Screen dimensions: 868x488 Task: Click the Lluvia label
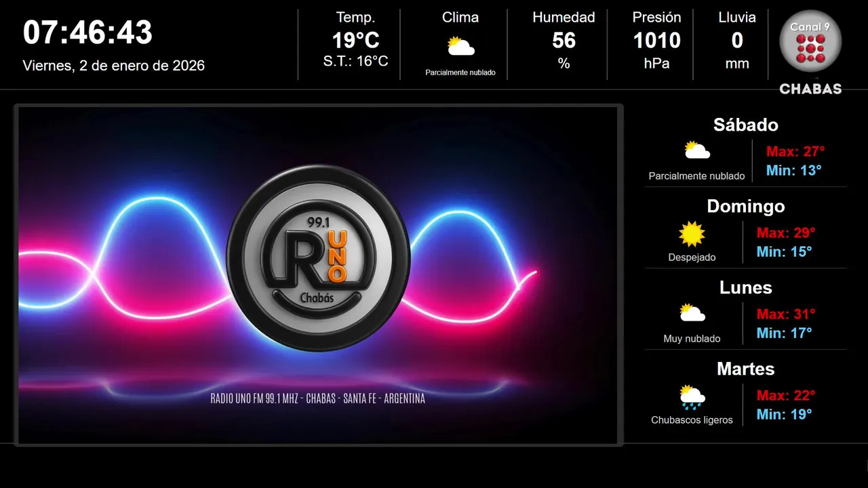click(x=737, y=18)
